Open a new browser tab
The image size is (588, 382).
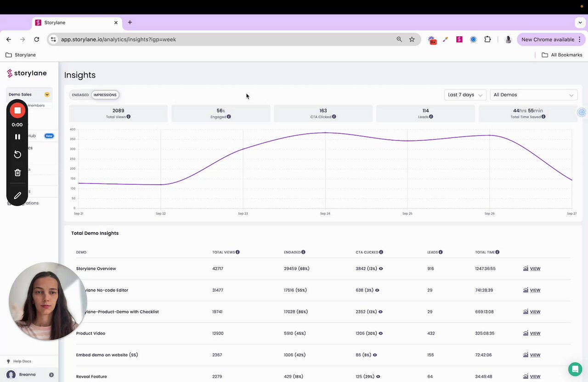130,23
